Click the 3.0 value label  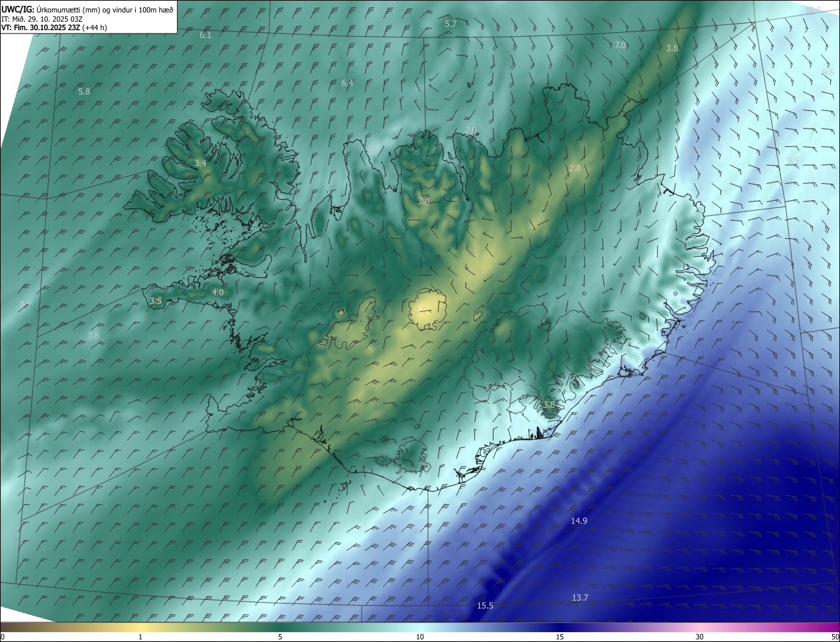[x=423, y=202]
